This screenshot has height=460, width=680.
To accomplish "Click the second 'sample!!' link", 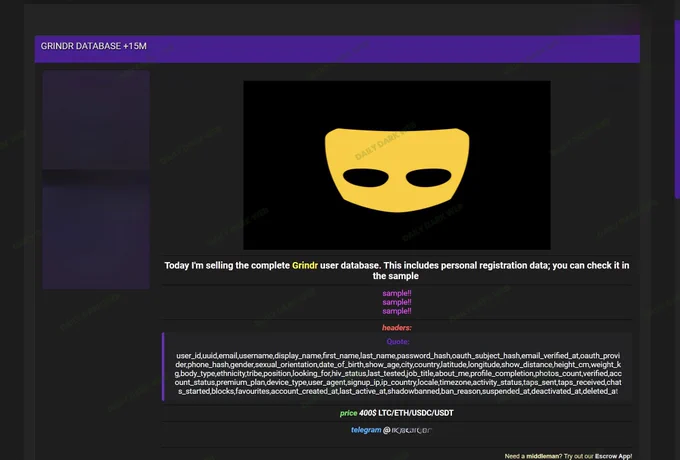I will (397, 302).
